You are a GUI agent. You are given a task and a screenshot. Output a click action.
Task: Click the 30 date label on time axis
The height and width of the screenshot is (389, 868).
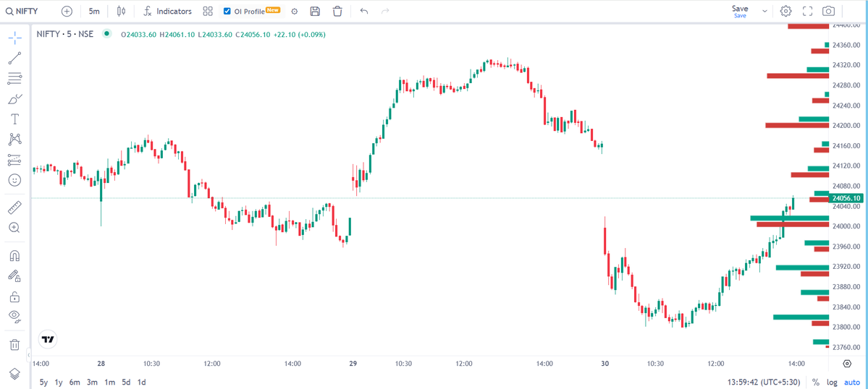[605, 364]
